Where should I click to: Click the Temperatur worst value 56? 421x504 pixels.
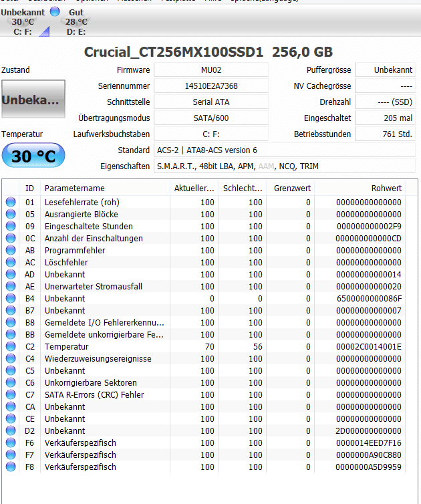point(258,346)
